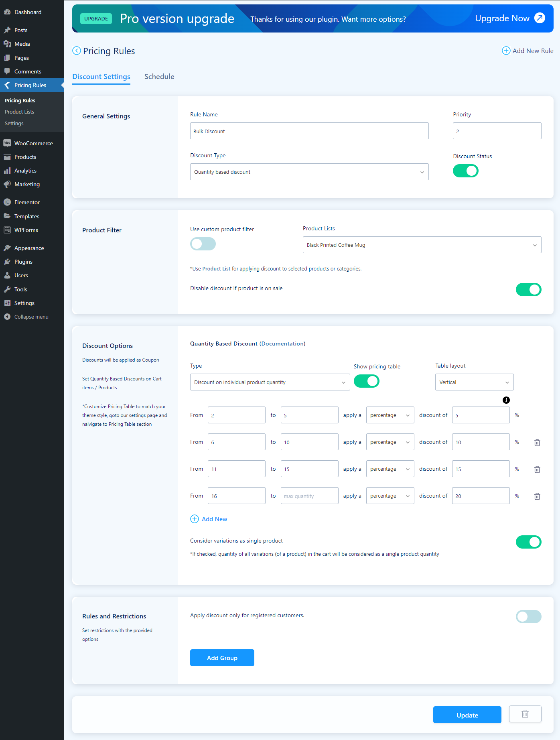Click the back arrow beside Pricing Rules title
The height and width of the screenshot is (740, 560).
[76, 51]
